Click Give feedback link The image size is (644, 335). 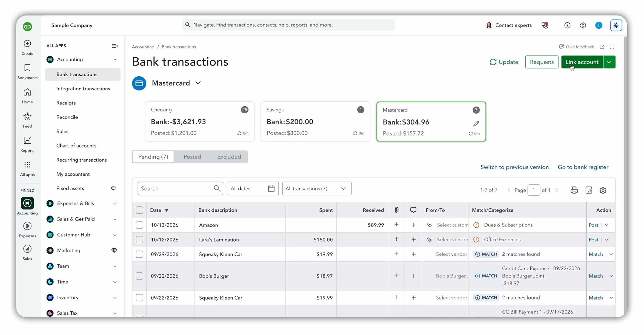coord(577,47)
